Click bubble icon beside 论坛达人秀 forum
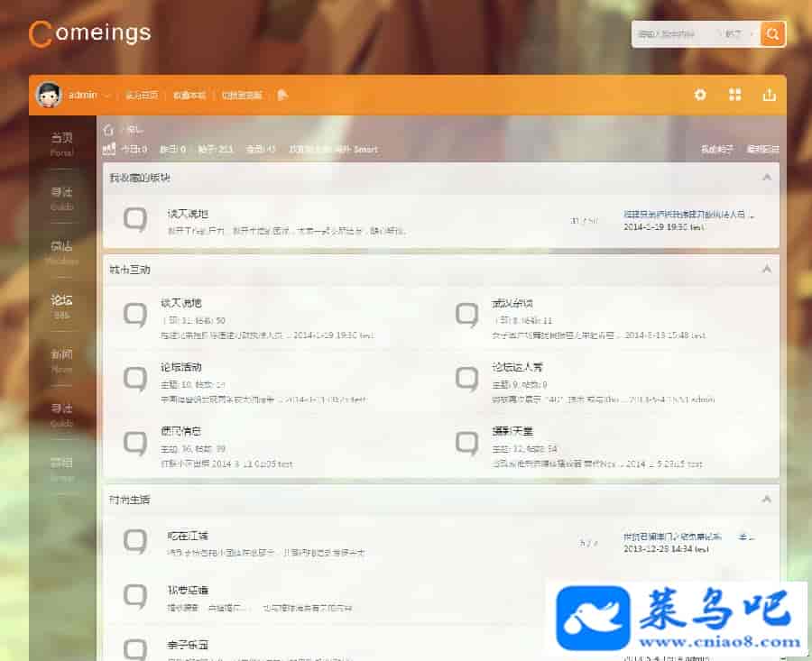Screen dimensions: 812x661 pyautogui.click(x=466, y=379)
